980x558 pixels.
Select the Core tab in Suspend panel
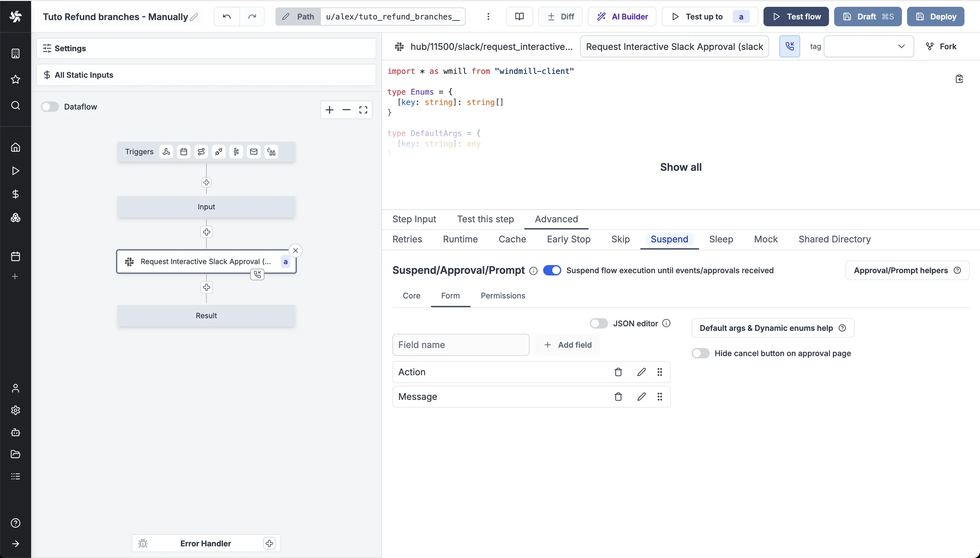[x=411, y=296]
